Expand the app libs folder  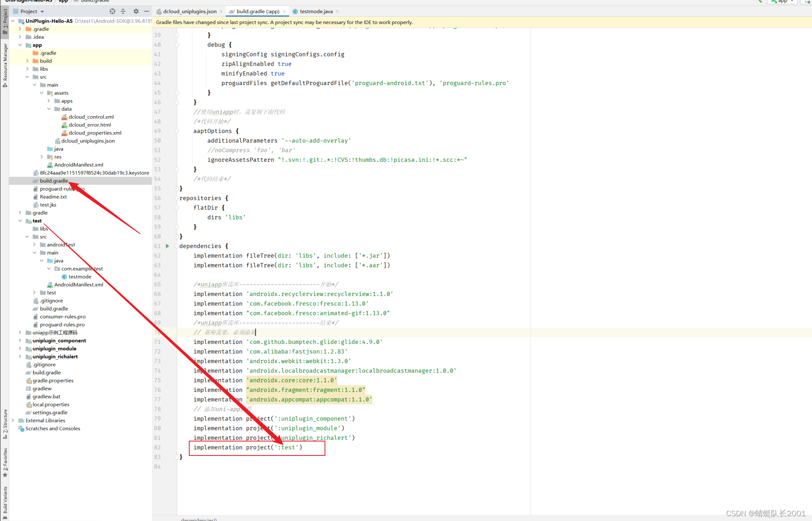(x=27, y=69)
